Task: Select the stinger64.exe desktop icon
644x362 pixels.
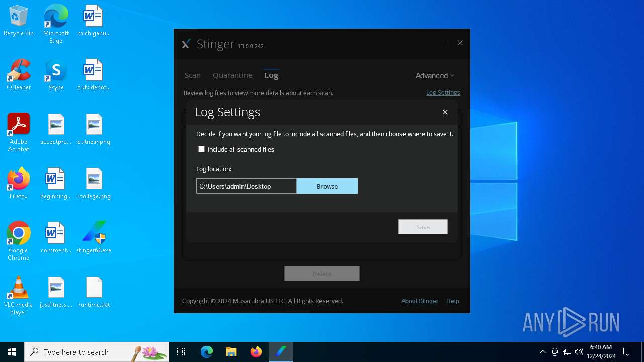Action: click(94, 238)
